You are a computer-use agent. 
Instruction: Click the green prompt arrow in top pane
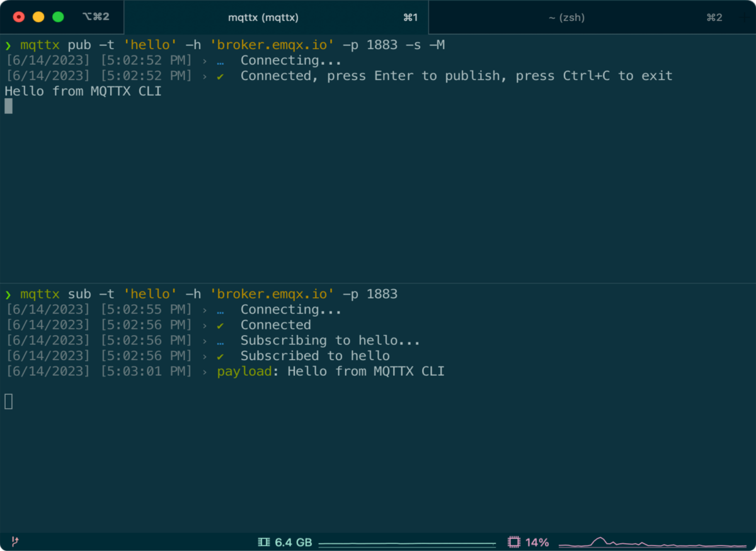(x=8, y=45)
